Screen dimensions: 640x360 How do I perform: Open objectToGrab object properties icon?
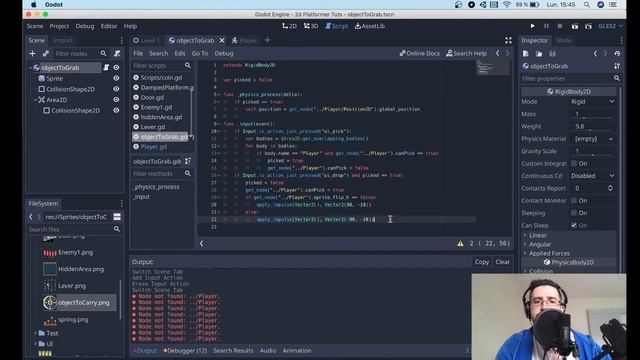(x=617, y=66)
